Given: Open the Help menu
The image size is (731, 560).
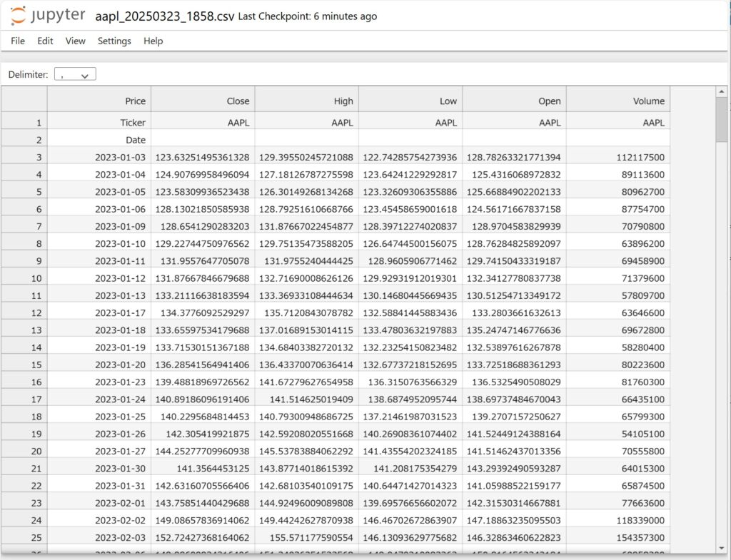Looking at the screenshot, I should click(153, 41).
